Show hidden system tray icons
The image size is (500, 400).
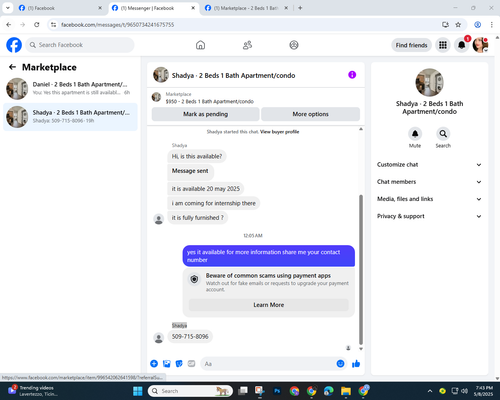[x=430, y=391]
